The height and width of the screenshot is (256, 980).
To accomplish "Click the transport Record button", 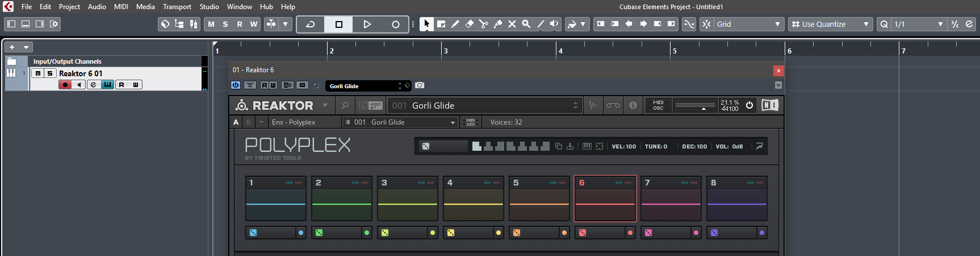I will pos(396,24).
